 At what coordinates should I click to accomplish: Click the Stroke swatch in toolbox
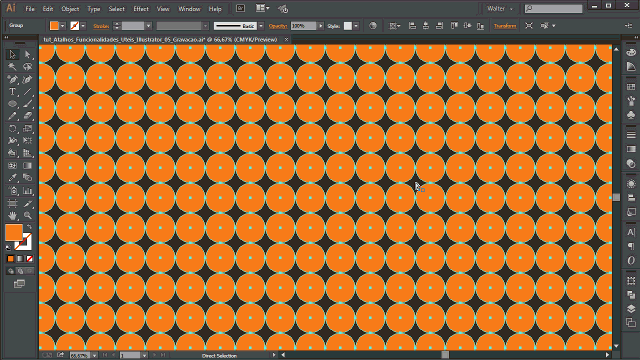pos(24,242)
